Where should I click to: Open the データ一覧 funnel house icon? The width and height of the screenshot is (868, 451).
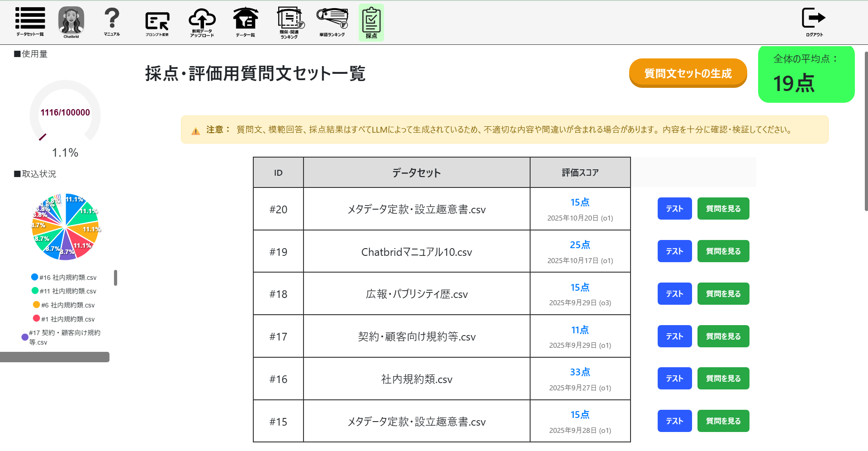coord(245,21)
